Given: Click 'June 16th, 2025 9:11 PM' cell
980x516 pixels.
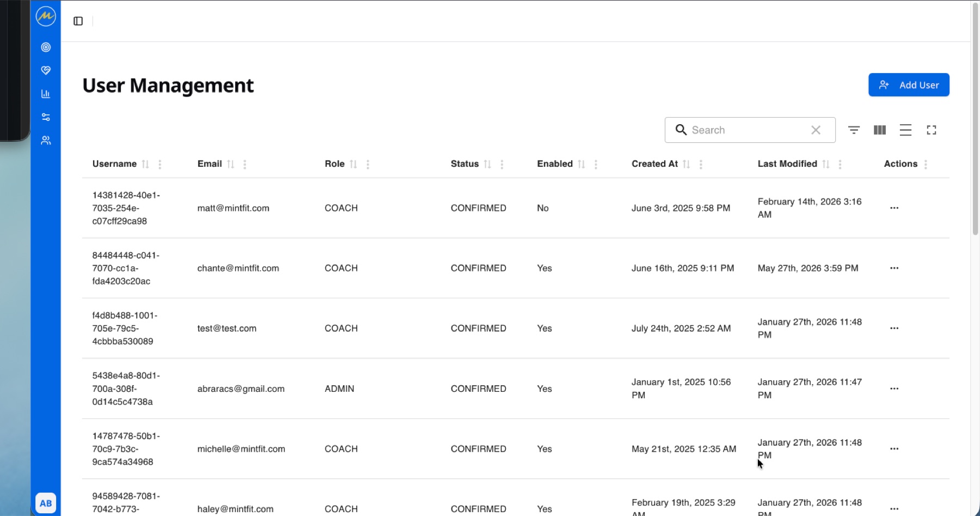Looking at the screenshot, I should [683, 268].
